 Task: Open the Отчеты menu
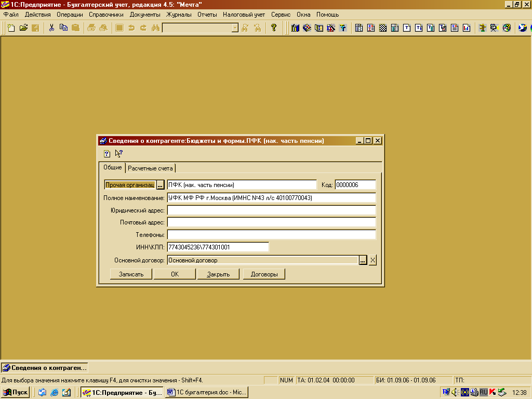coord(207,15)
